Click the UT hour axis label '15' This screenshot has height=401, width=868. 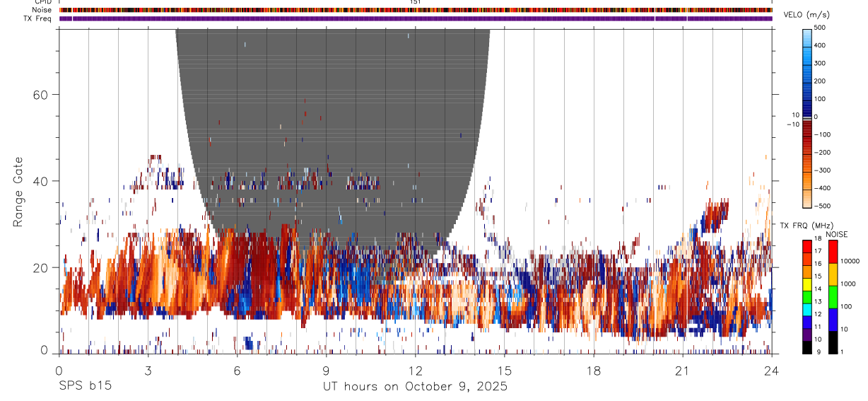click(504, 371)
